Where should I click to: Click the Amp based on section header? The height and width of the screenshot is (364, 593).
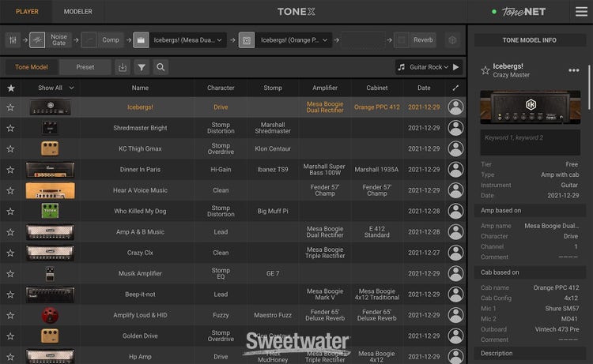530,210
